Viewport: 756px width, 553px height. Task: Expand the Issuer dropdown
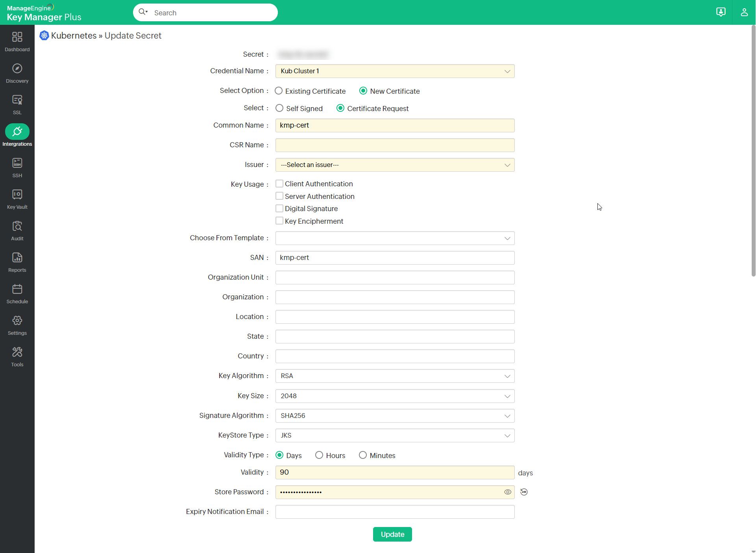tap(395, 165)
